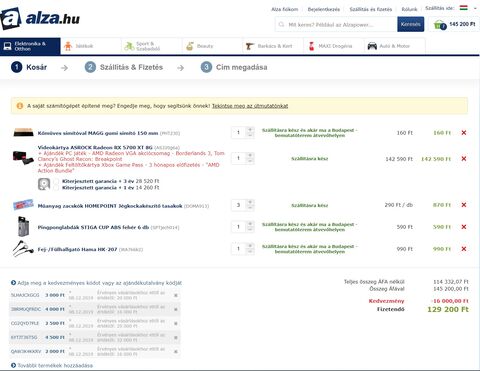Open Autó & Motor category tab
The image size is (480, 371).
pos(395,46)
